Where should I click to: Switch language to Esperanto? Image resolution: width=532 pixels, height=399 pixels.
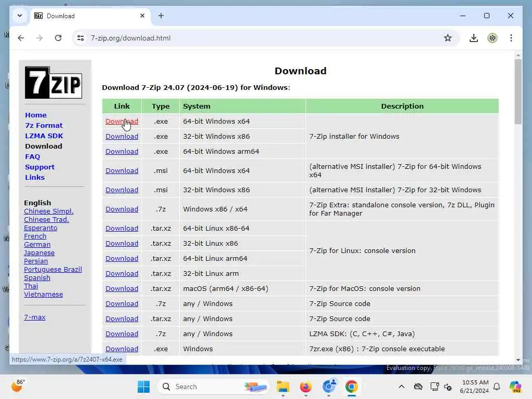[x=41, y=228]
